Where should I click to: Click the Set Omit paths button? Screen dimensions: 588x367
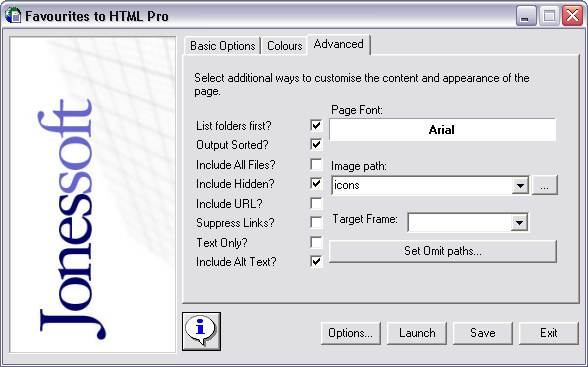[442, 251]
